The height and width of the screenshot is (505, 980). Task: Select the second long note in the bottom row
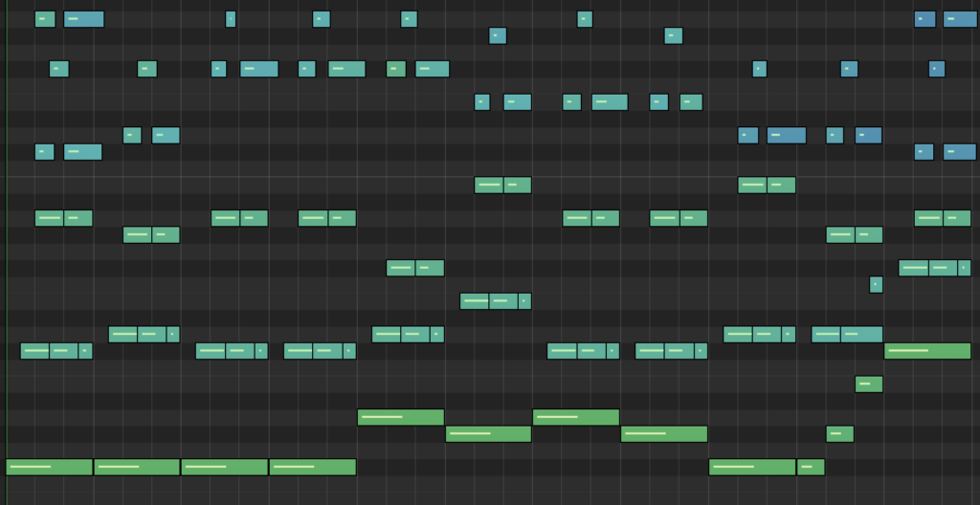coord(137,467)
